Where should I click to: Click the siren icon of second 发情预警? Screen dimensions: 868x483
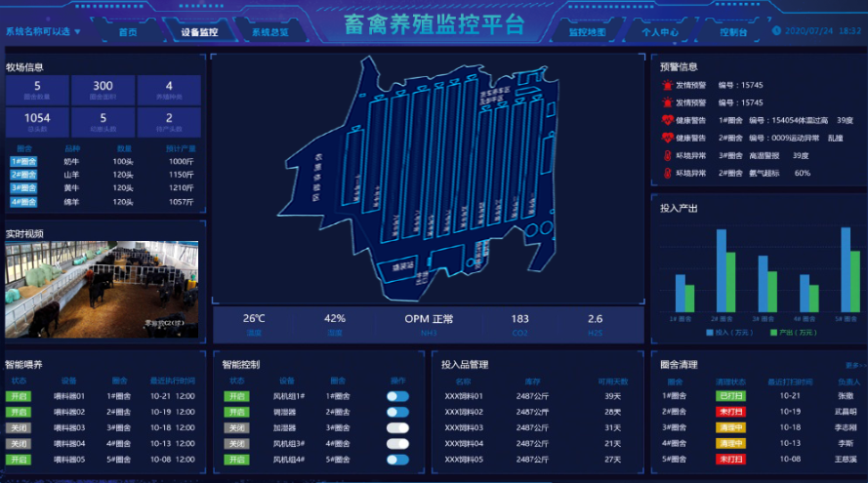click(x=667, y=102)
